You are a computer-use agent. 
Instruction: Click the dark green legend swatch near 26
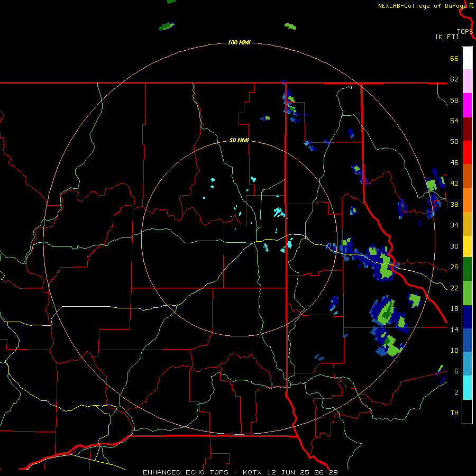coord(467,269)
